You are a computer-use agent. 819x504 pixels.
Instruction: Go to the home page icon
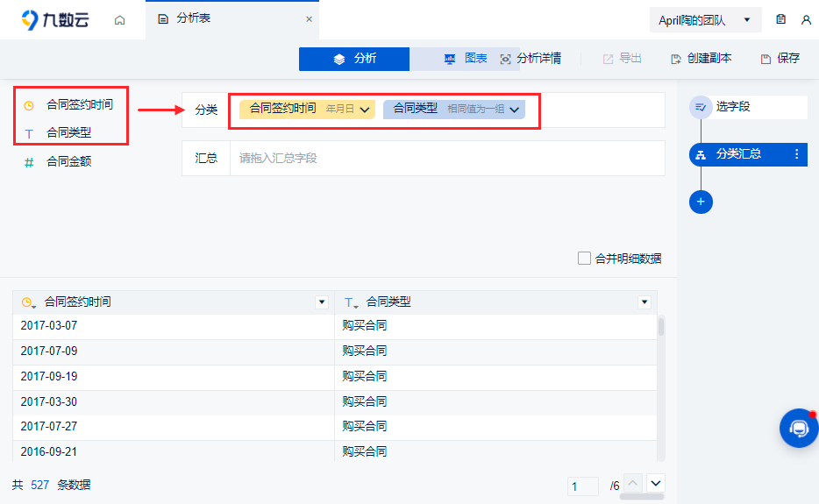pyautogui.click(x=119, y=20)
